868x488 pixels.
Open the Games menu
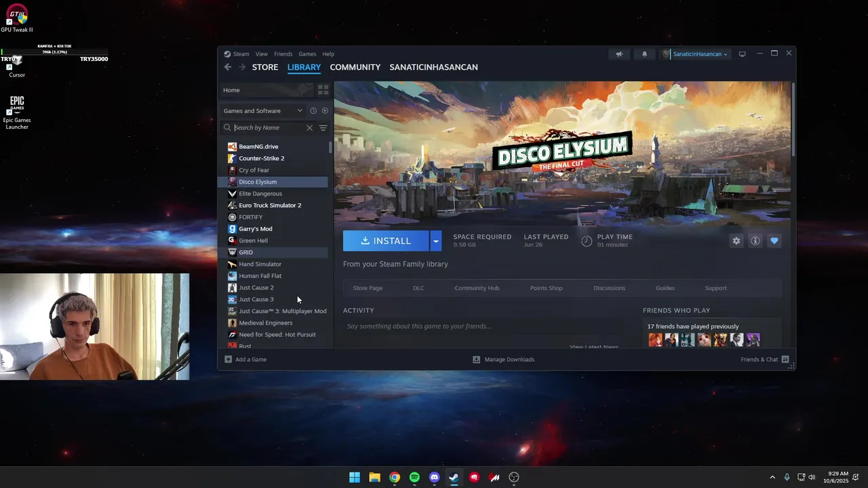[307, 54]
